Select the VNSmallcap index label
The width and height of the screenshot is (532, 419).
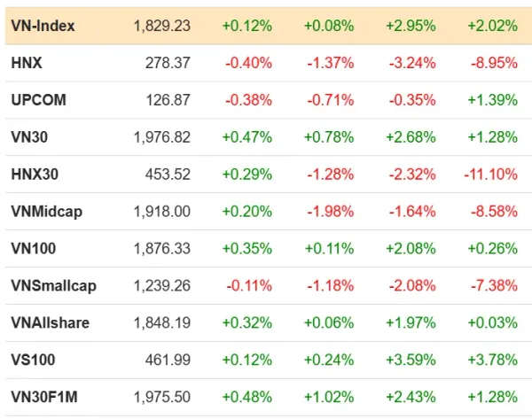point(53,286)
